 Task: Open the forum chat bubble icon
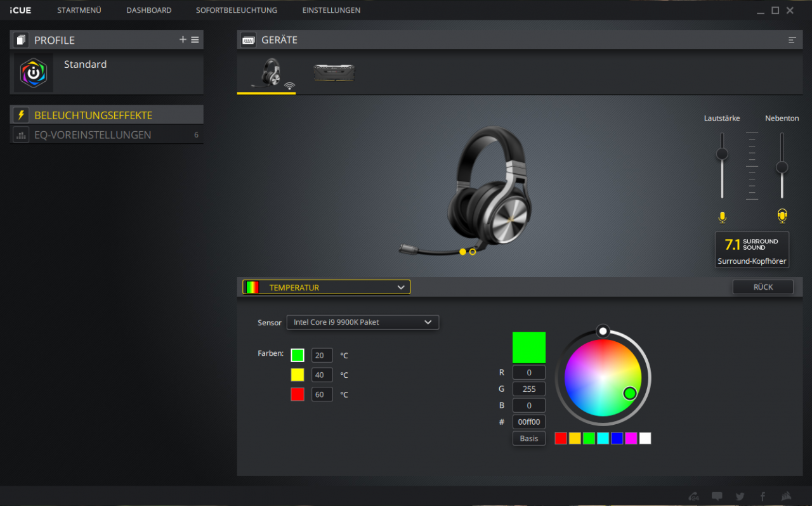[x=717, y=496]
